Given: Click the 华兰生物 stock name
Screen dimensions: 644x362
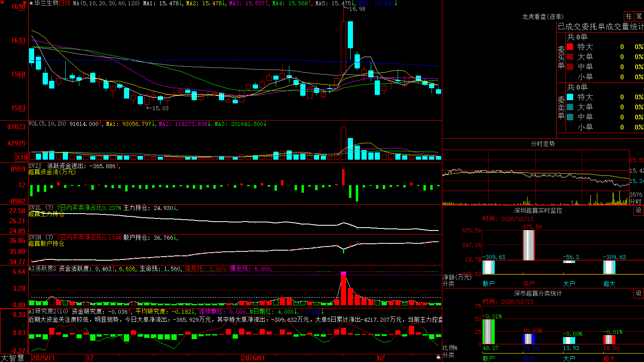Looking at the screenshot, I should pos(46,3).
